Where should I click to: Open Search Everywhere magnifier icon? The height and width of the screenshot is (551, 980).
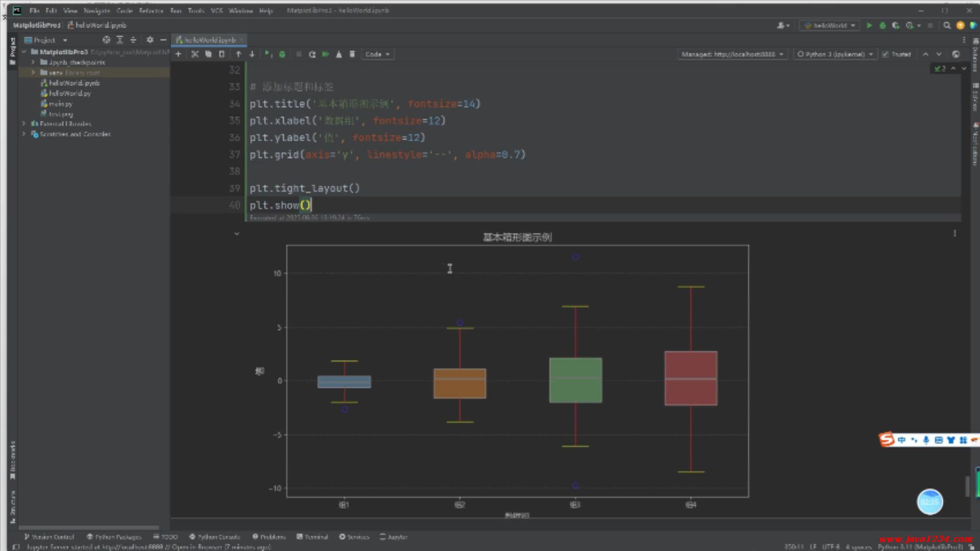coord(947,25)
